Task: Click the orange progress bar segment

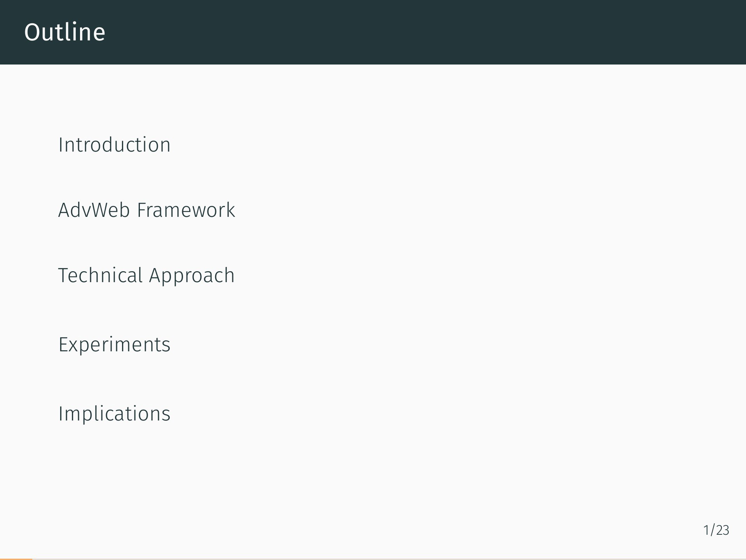Action: (x=16, y=559)
